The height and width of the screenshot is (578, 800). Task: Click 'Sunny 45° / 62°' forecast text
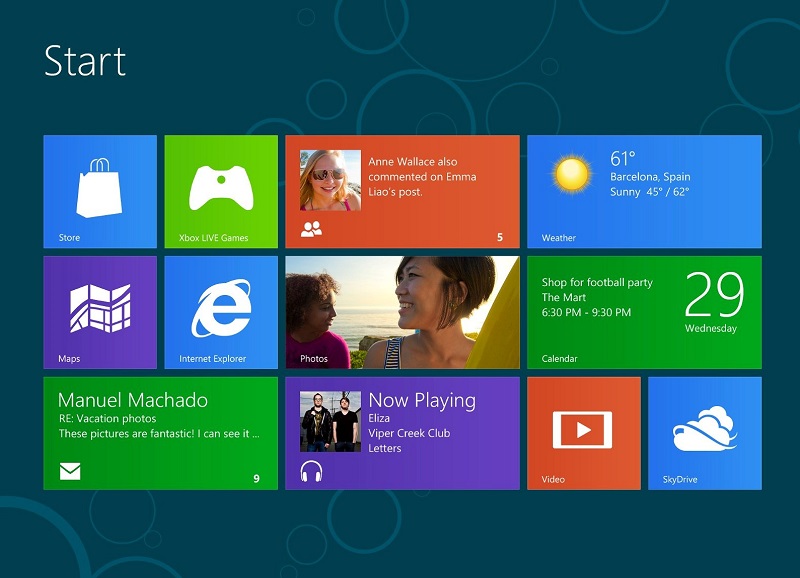pyautogui.click(x=649, y=192)
